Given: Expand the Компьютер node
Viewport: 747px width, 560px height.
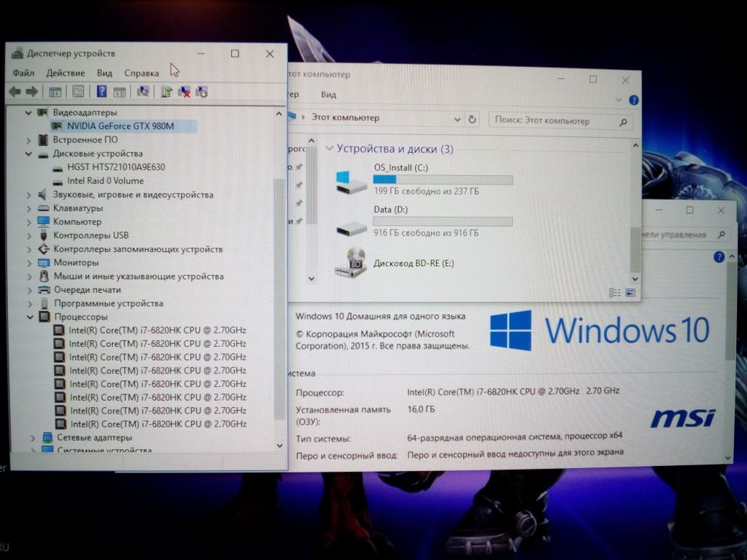Looking at the screenshot, I should click(x=29, y=222).
